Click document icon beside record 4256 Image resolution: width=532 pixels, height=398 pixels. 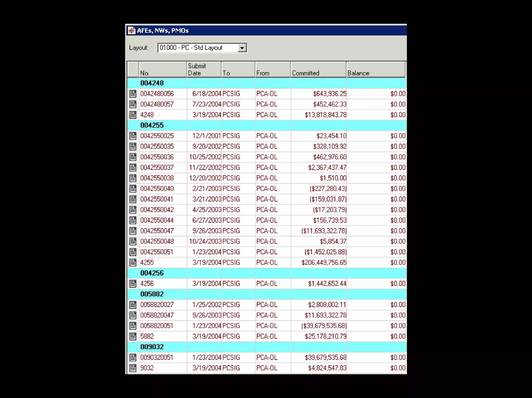coord(133,284)
